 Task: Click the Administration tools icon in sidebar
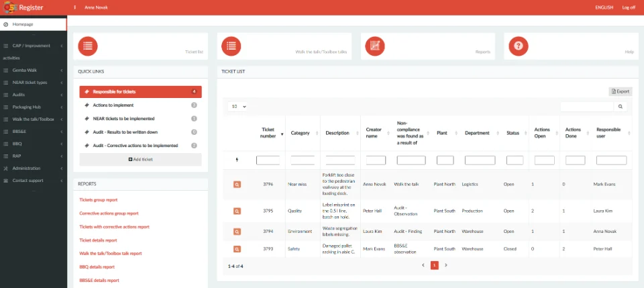click(6, 169)
